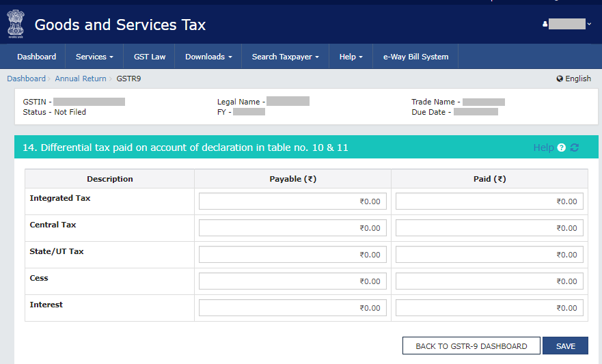
Task: Expand the Services dropdown menu
Action: pos(94,57)
